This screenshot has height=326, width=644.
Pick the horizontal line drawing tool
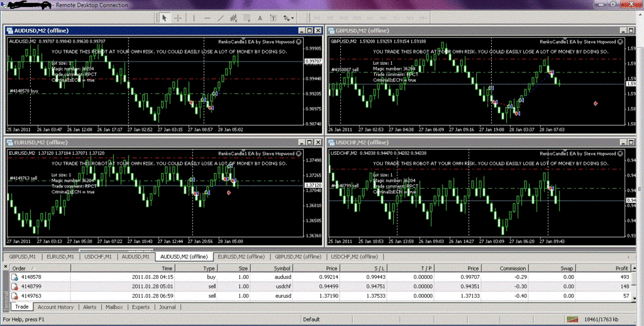[208, 18]
